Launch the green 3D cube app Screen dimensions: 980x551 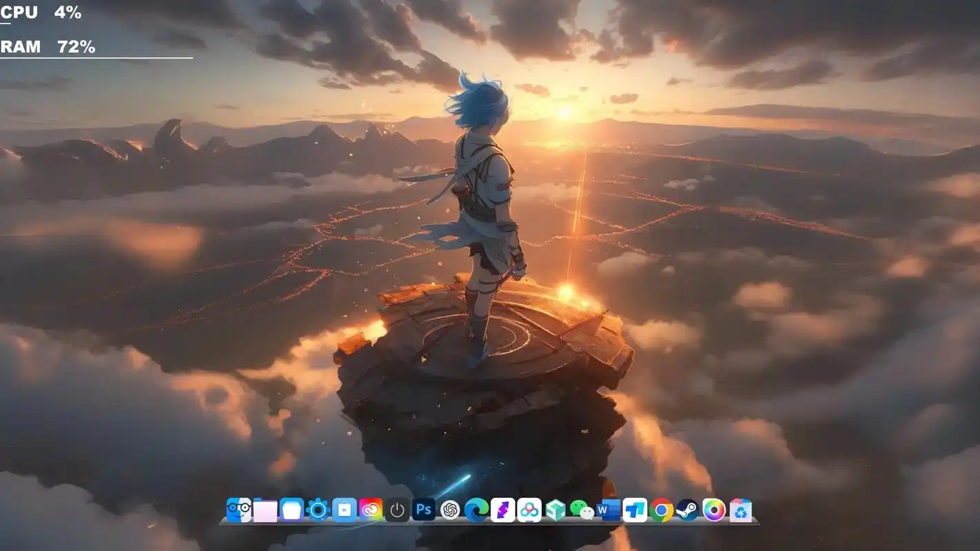557,510
